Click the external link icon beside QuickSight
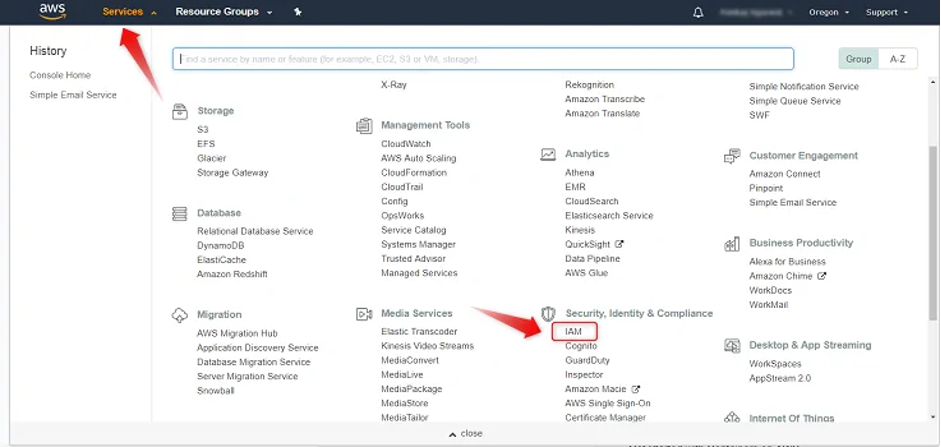941x447 pixels. tap(619, 244)
